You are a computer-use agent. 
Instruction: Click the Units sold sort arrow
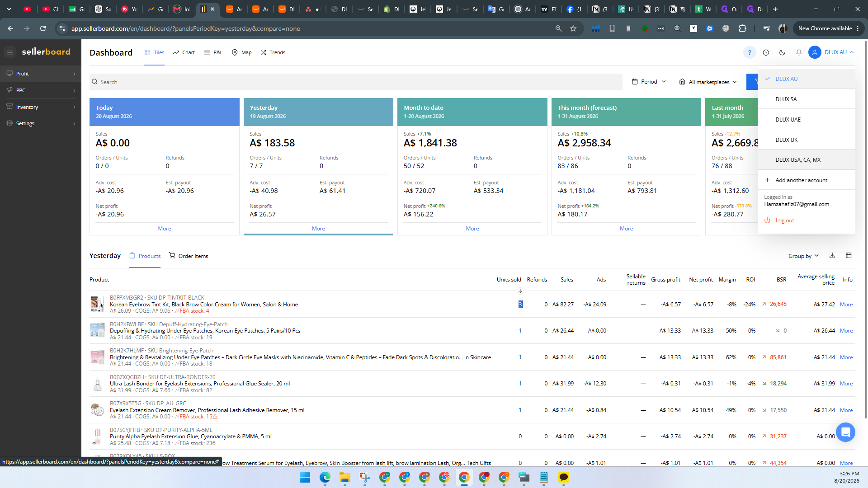click(520, 291)
